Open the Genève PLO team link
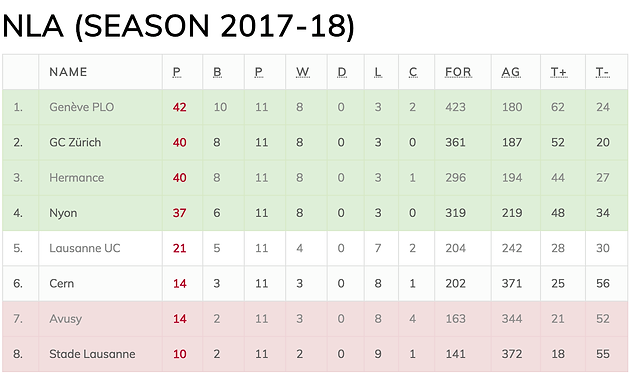This screenshot has width=630, height=373. [82, 107]
